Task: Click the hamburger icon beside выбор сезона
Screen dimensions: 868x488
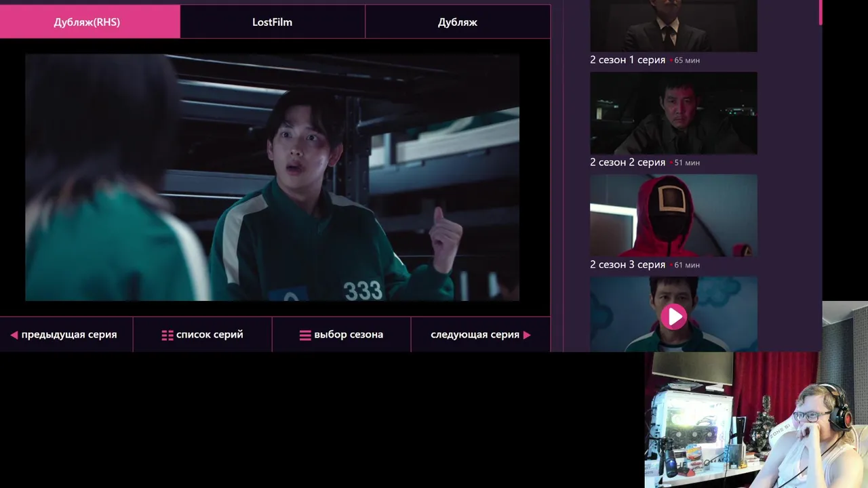Action: (305, 335)
